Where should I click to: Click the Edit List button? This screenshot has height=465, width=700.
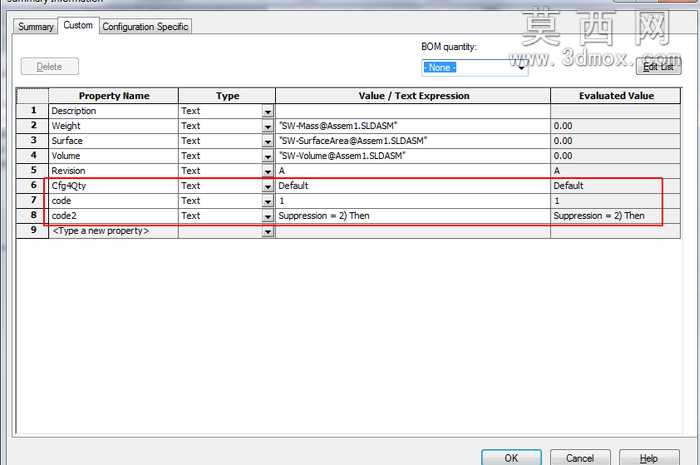(658, 67)
